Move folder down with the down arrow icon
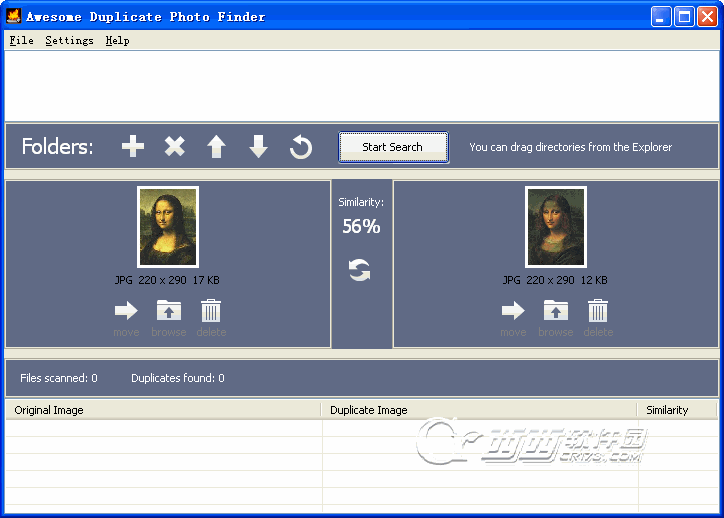724x518 pixels. coord(258,147)
